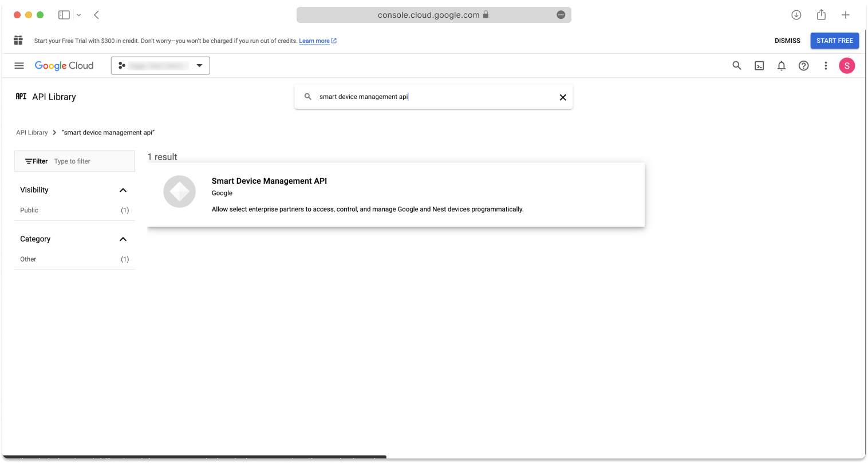Screen dimensions: 868x463
Task: Open the project selector dropdown
Action: (160, 65)
